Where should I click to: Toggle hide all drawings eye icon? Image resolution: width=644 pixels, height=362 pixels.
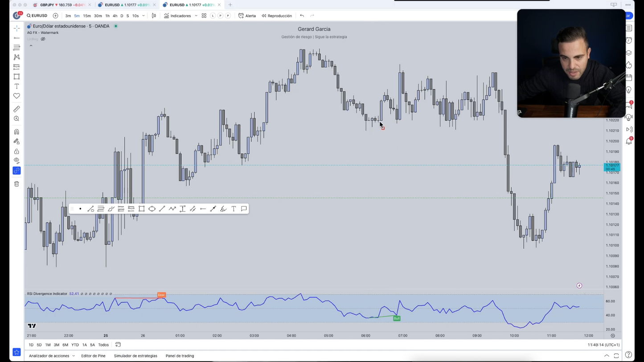pos(16,161)
